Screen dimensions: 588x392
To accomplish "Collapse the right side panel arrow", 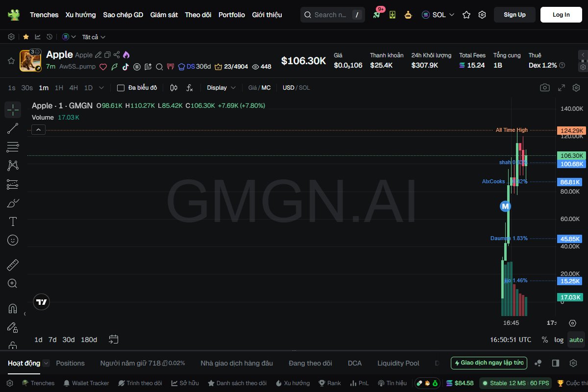I will tap(583, 55).
